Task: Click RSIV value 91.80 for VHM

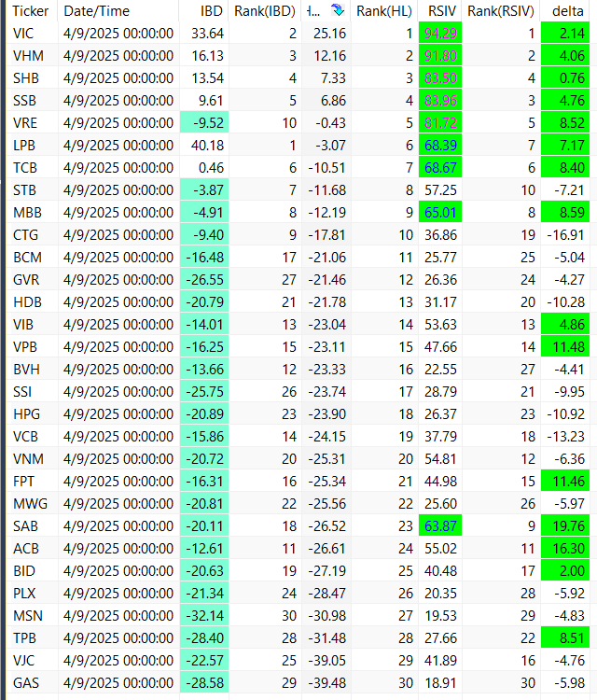Action: [440, 56]
